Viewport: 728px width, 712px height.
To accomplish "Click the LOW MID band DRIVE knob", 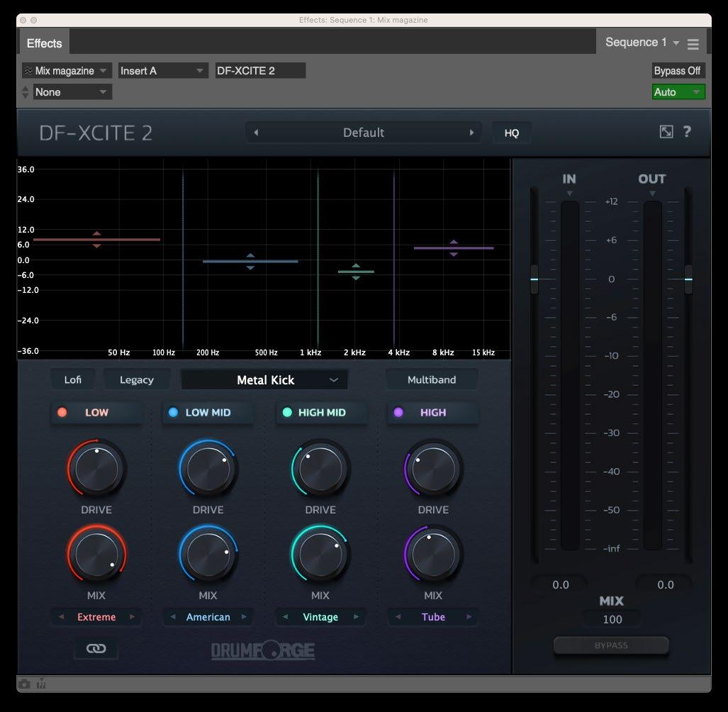I will pos(208,468).
